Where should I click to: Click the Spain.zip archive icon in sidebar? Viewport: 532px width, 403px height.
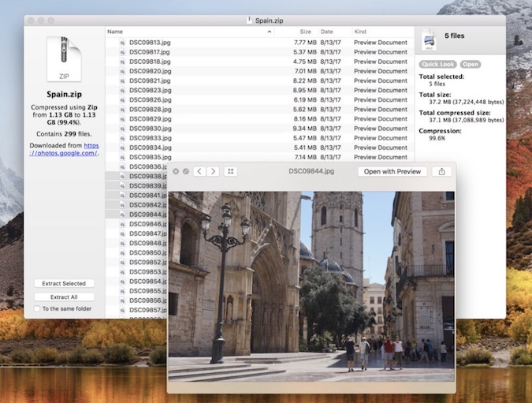tap(64, 58)
